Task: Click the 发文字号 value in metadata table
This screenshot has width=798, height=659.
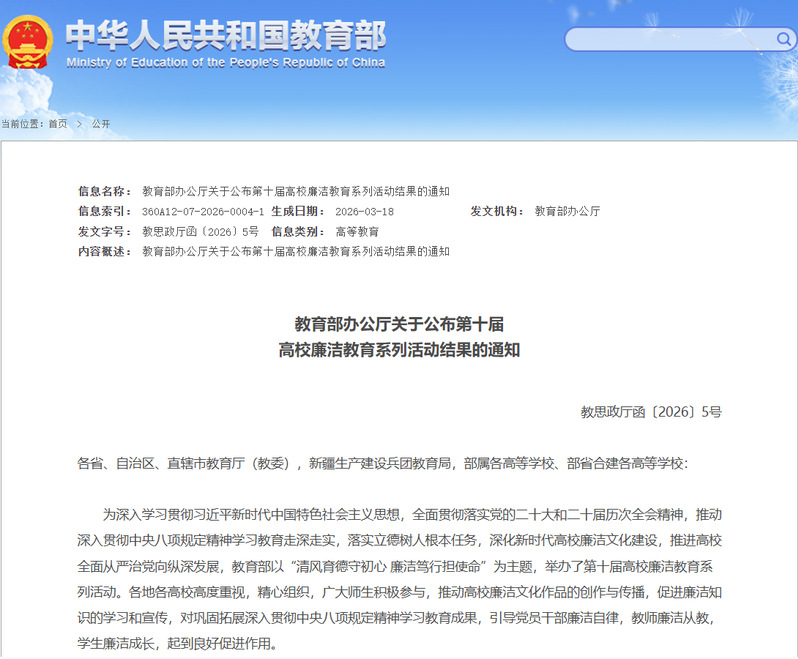Action: pyautogui.click(x=200, y=231)
